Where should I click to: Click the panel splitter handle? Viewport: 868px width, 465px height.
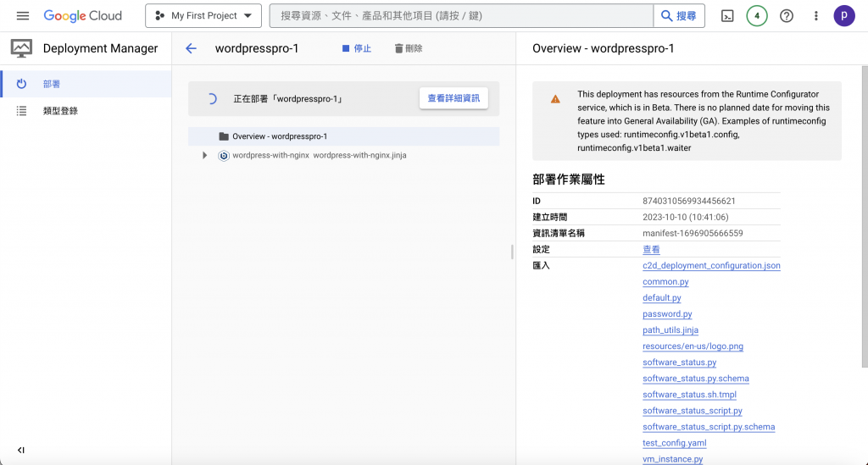click(513, 252)
